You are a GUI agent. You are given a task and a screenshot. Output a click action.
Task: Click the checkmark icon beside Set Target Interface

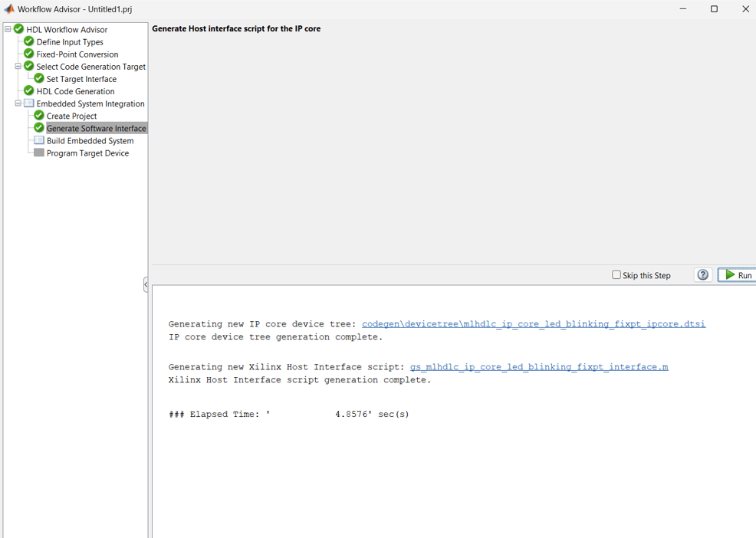pos(38,79)
